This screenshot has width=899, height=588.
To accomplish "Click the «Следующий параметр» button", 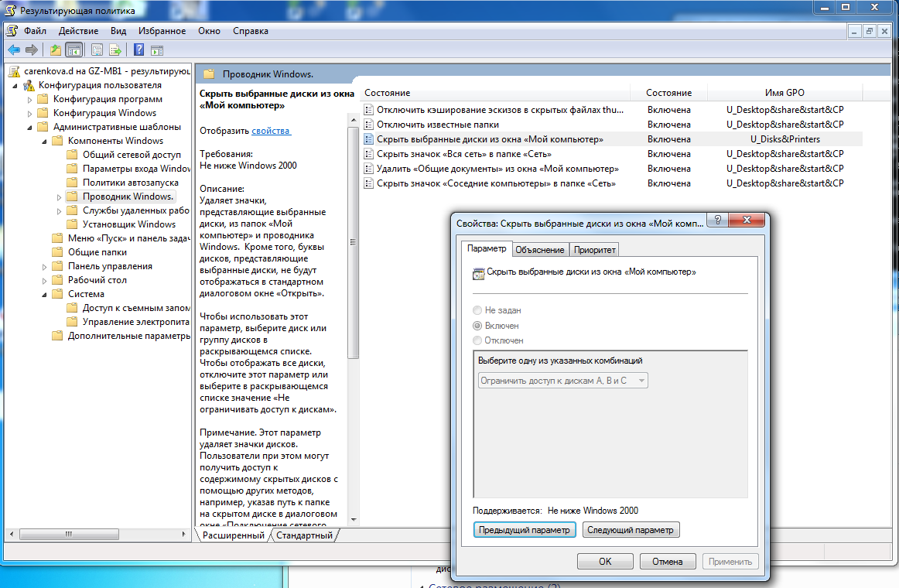I will [631, 530].
